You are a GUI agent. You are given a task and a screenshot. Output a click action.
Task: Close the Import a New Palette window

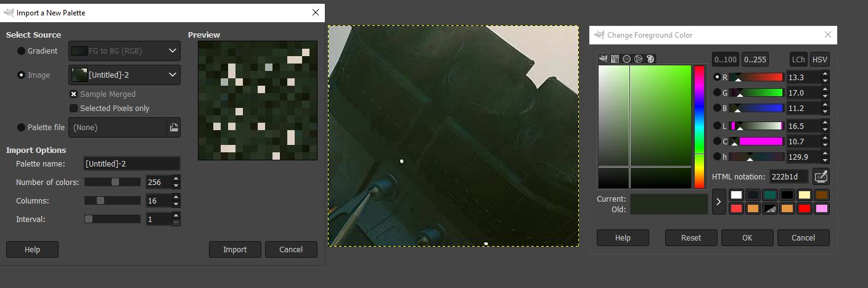(316, 12)
